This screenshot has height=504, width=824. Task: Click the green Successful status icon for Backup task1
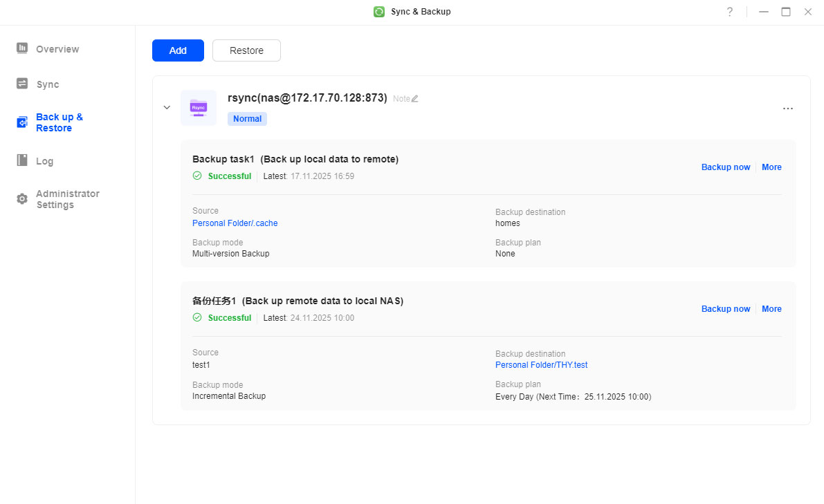(196, 176)
